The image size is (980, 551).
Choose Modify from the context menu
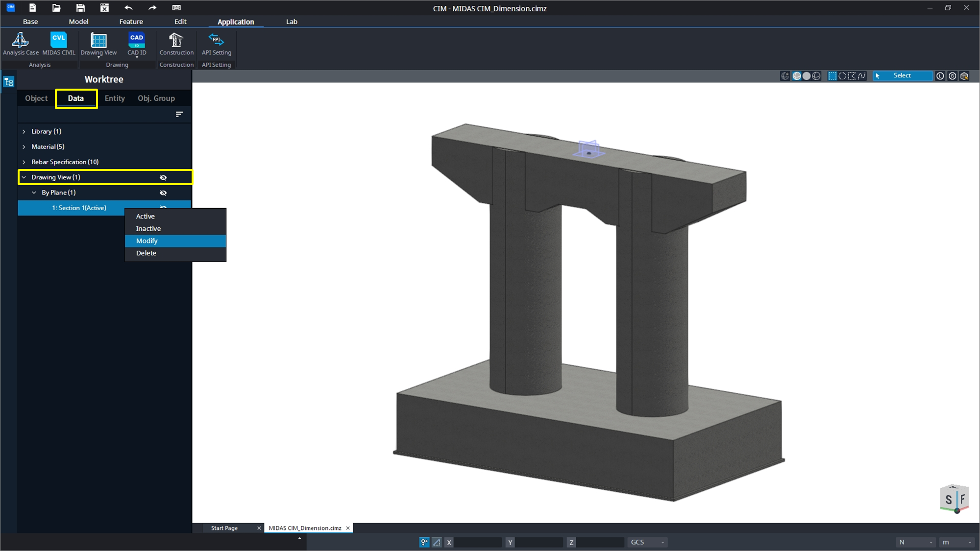(x=147, y=241)
